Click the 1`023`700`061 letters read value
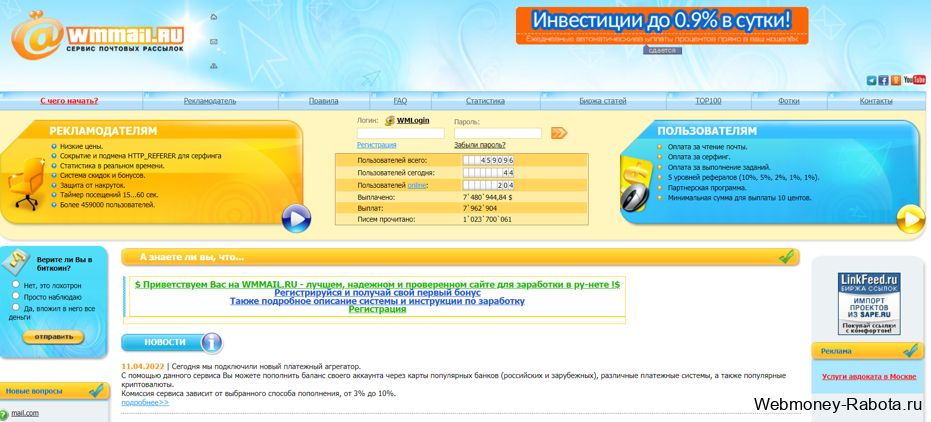The width and height of the screenshot is (931, 422). click(487, 220)
